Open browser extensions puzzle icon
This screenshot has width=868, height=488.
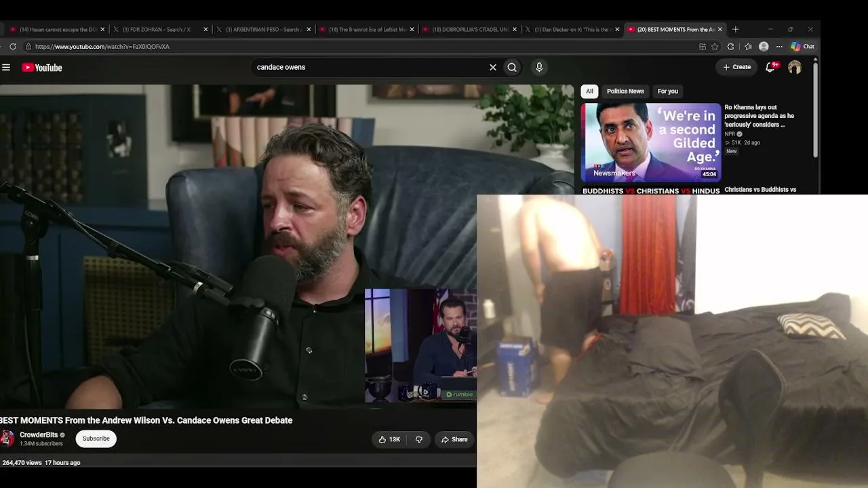730,47
